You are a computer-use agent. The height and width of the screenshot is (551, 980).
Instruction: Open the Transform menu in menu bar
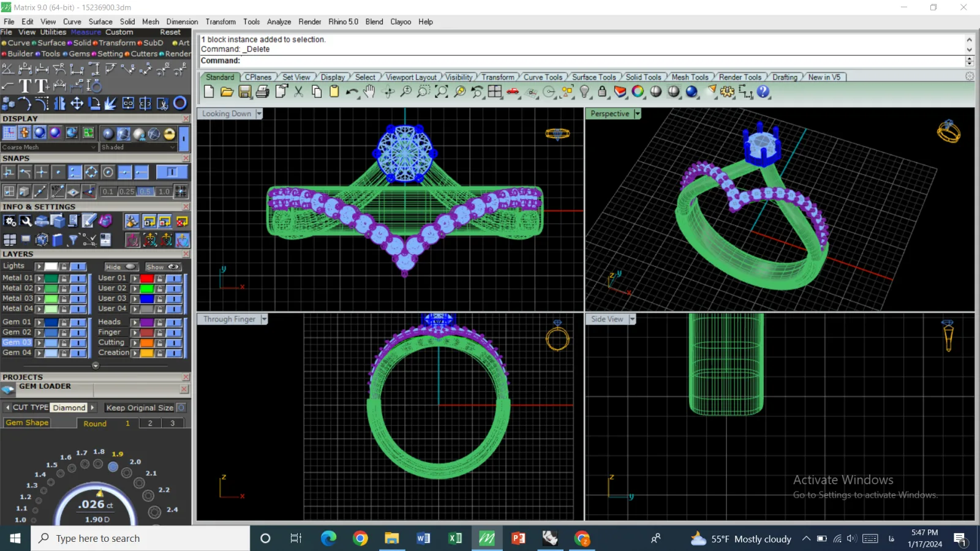click(221, 21)
